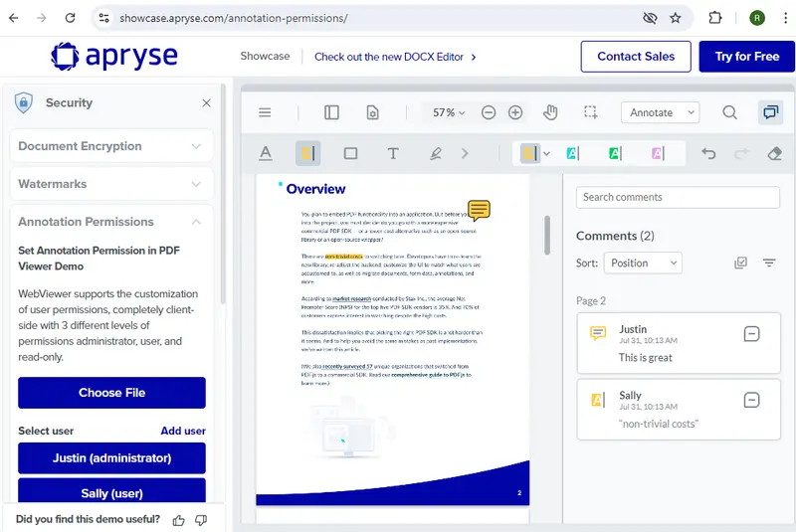This screenshot has height=532, width=796.
Task: Undo the last annotation action
Action: 708,154
